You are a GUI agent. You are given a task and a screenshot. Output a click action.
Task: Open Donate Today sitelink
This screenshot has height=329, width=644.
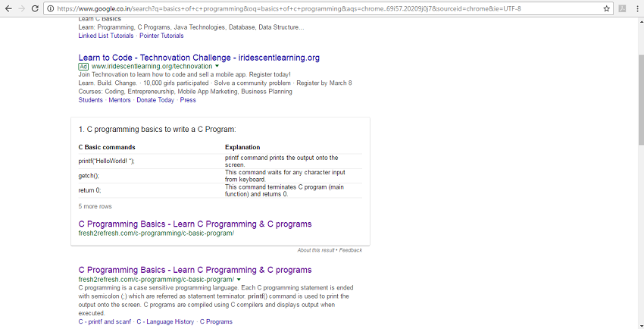click(x=155, y=100)
